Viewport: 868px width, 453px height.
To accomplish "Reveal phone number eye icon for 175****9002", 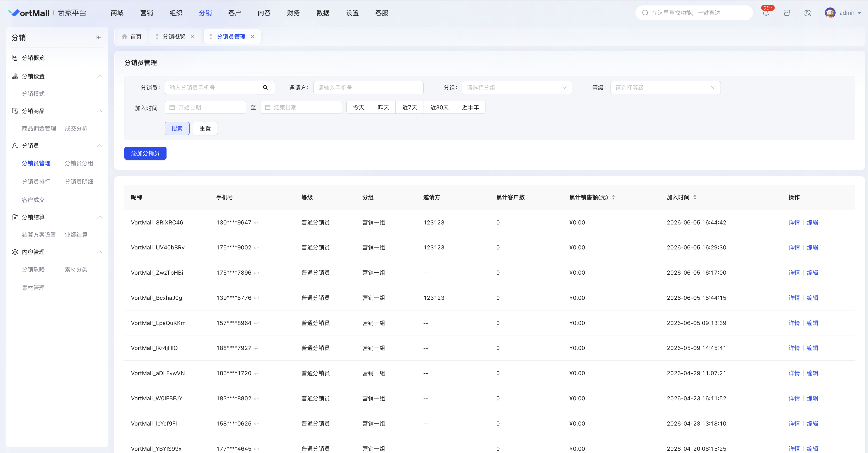I will pos(256,248).
